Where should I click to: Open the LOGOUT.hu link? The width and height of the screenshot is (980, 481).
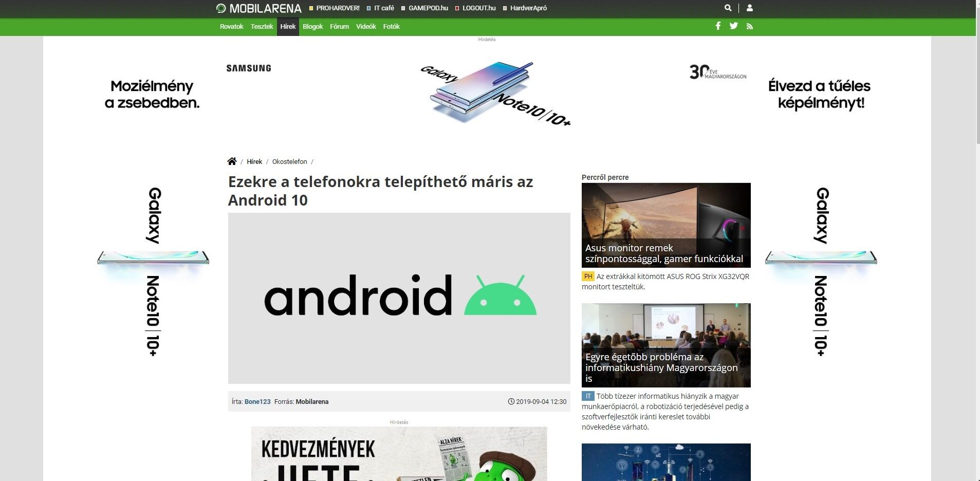[479, 8]
